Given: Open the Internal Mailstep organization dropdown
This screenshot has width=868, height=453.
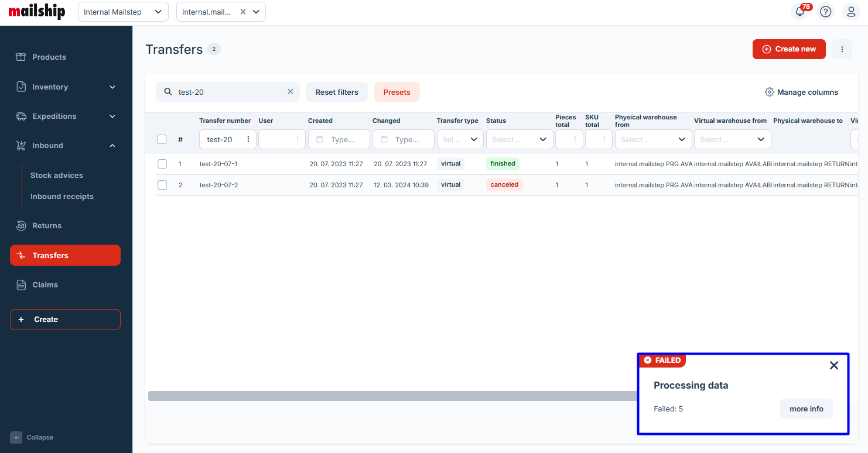Looking at the screenshot, I should (123, 12).
